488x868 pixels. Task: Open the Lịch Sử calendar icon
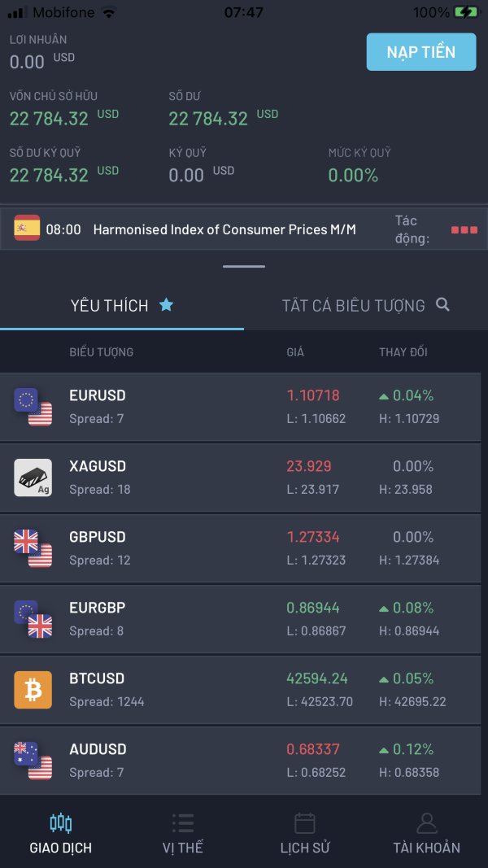[x=305, y=823]
